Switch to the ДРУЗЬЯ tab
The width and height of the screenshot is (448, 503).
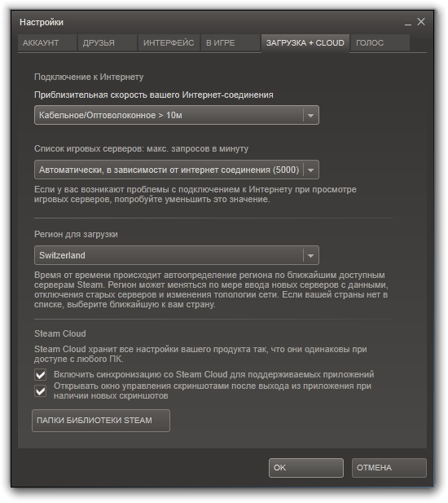pyautogui.click(x=108, y=42)
